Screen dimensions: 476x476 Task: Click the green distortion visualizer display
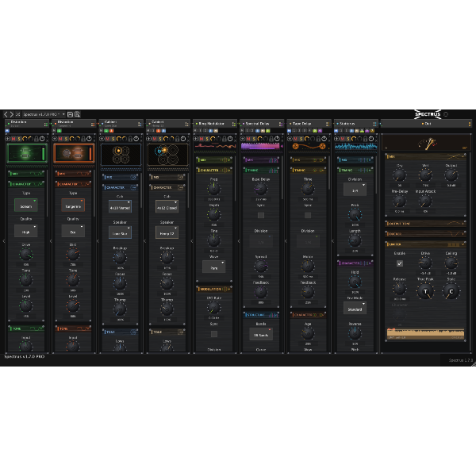27,153
